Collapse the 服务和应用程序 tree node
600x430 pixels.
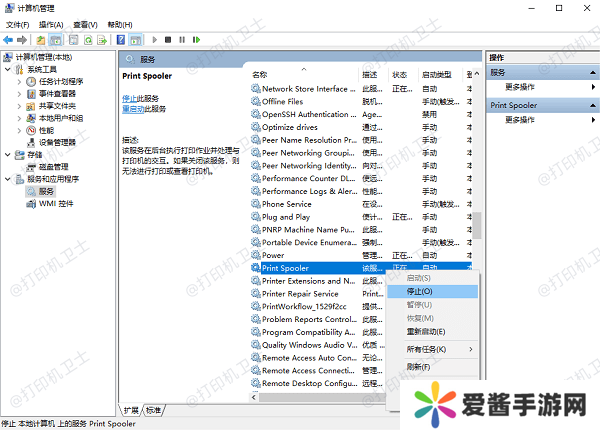tap(9, 179)
